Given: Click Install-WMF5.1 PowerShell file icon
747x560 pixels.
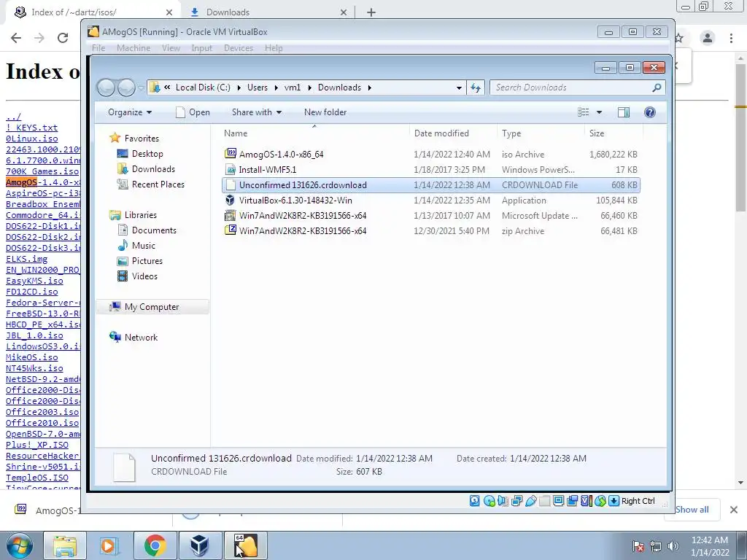Looking at the screenshot, I should point(230,169).
